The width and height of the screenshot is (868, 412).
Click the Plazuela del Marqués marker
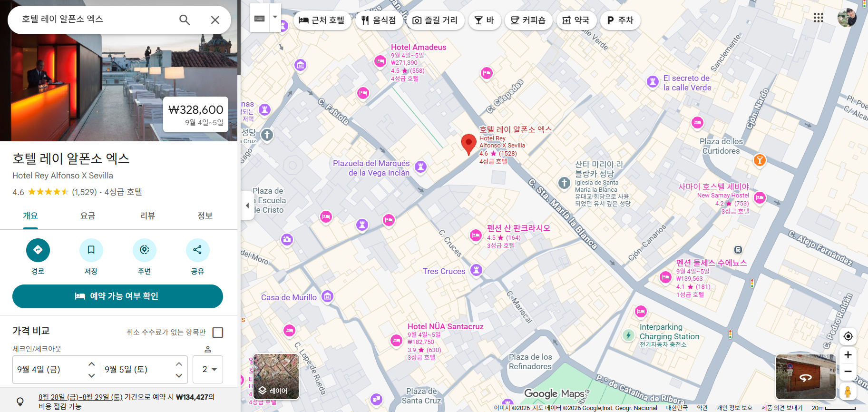coord(420,167)
